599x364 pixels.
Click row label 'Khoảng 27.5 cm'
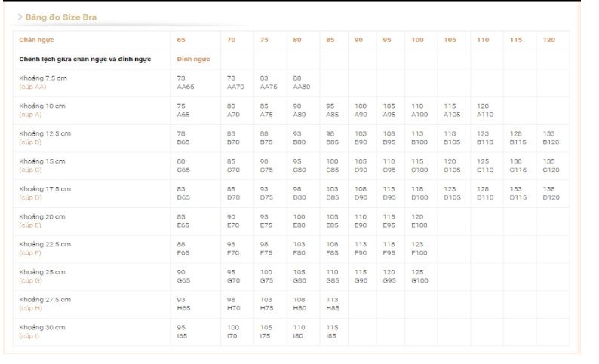(x=45, y=300)
